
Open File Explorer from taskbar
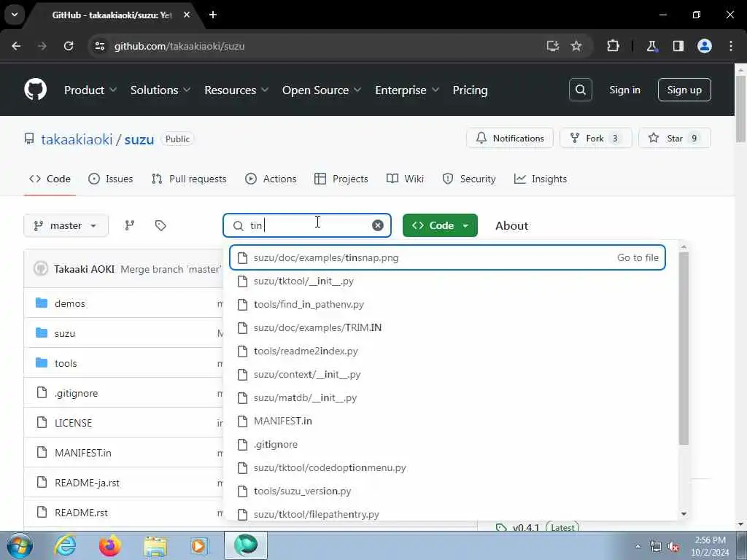(x=155, y=546)
